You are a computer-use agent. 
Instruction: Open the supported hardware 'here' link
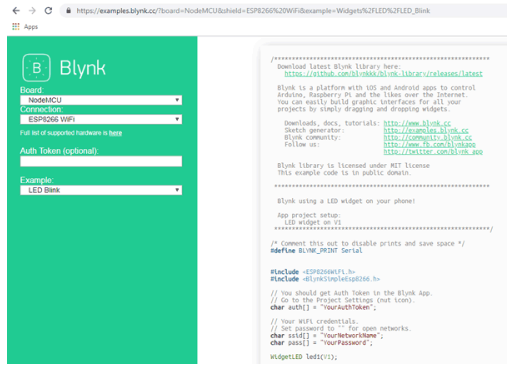coord(115,133)
